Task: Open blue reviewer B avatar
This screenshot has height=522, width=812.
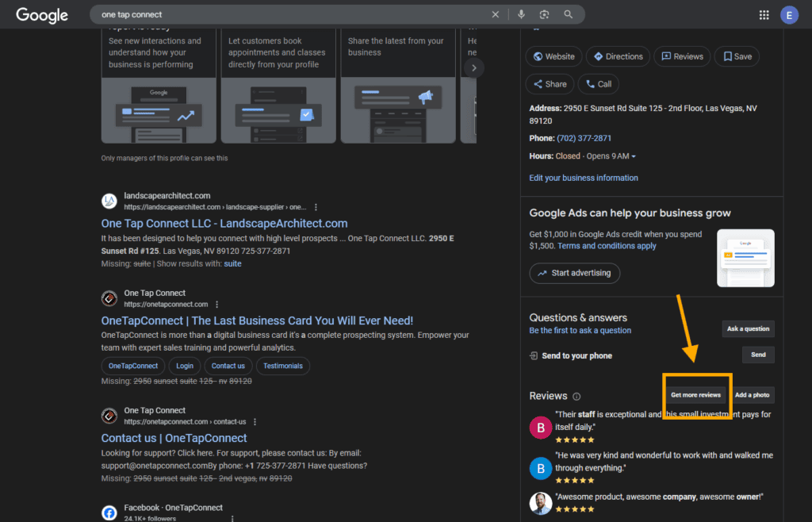Action: (x=540, y=468)
